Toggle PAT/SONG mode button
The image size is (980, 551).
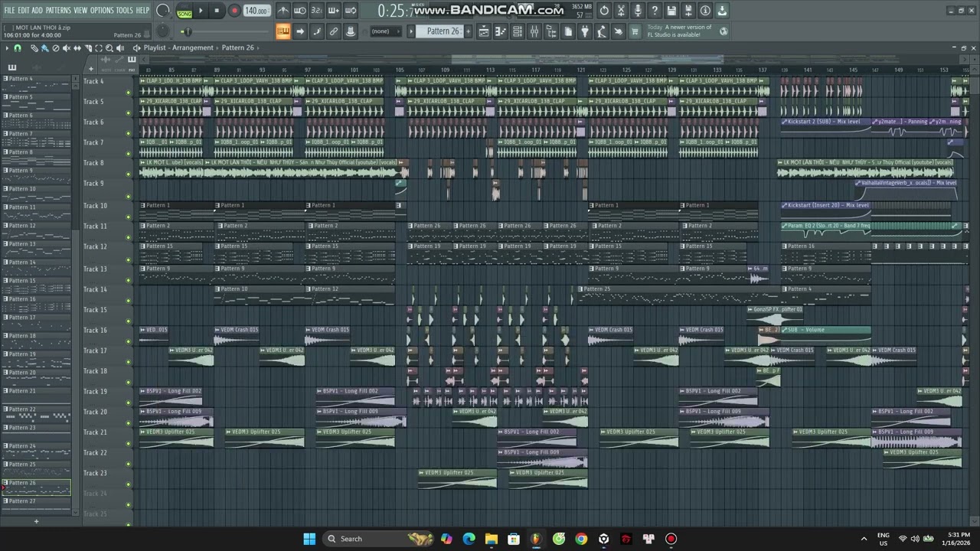(x=185, y=11)
